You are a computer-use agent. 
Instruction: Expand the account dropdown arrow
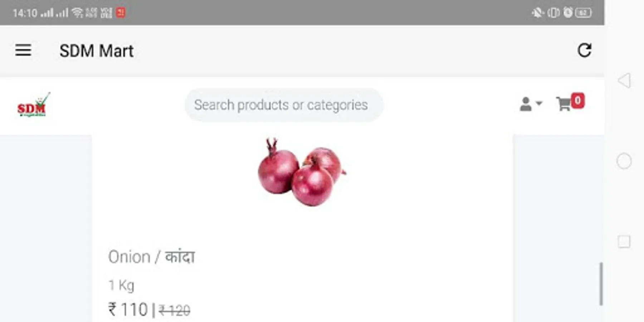click(x=539, y=103)
